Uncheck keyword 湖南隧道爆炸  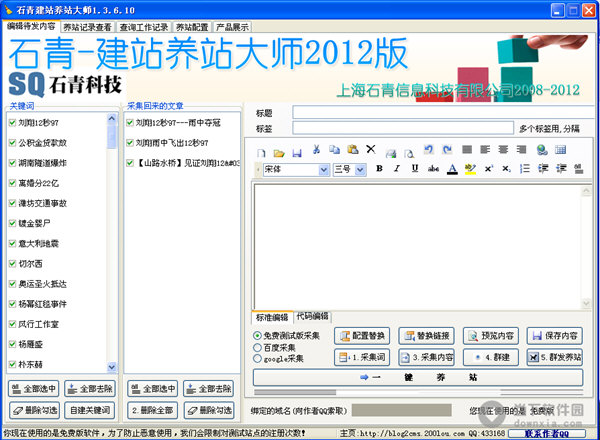(x=13, y=163)
